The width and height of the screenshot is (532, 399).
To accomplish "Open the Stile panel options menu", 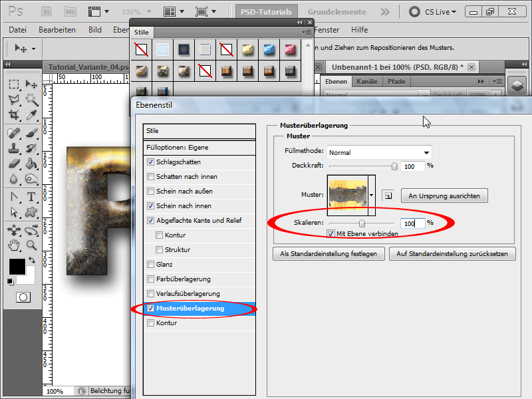I will [x=307, y=32].
